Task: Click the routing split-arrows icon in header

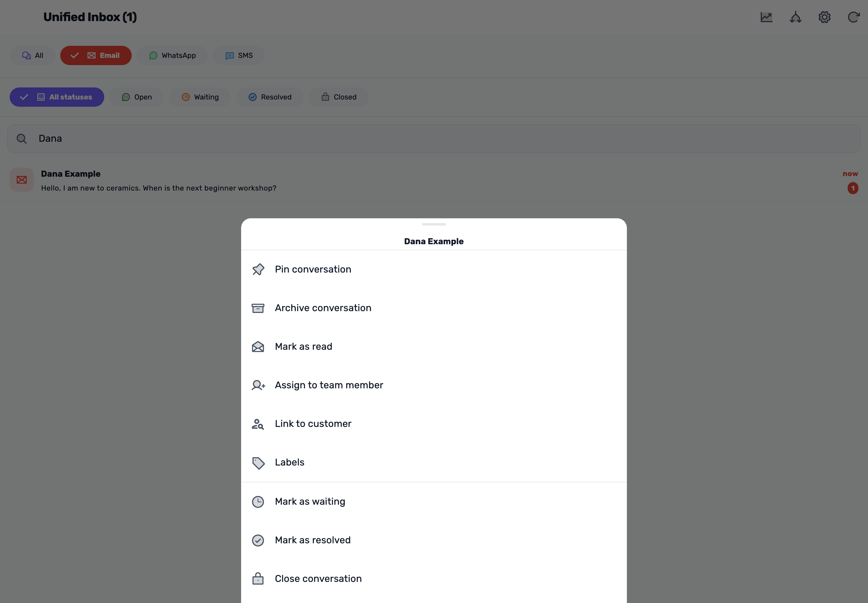Action: 795,17
